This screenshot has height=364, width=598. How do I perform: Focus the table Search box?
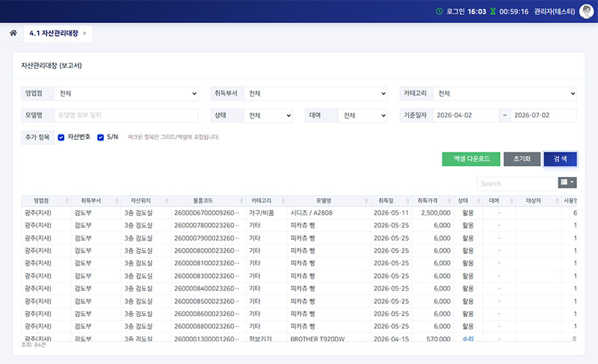click(516, 184)
